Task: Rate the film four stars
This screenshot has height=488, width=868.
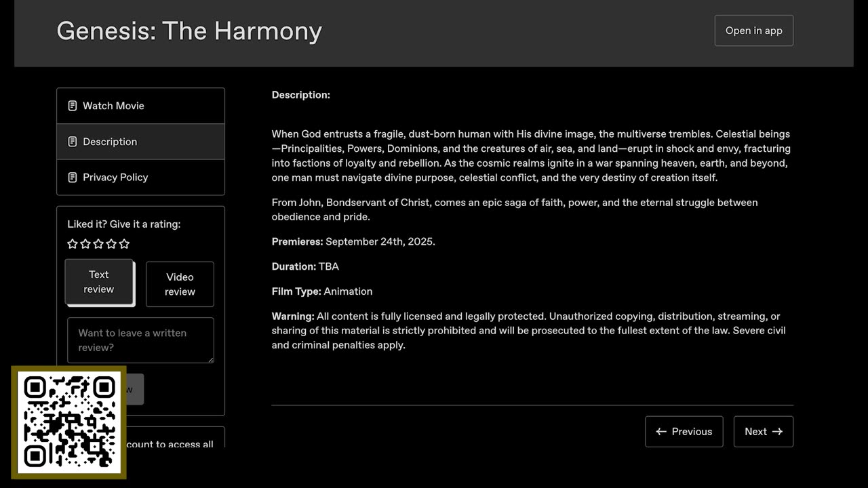Action: pos(111,244)
